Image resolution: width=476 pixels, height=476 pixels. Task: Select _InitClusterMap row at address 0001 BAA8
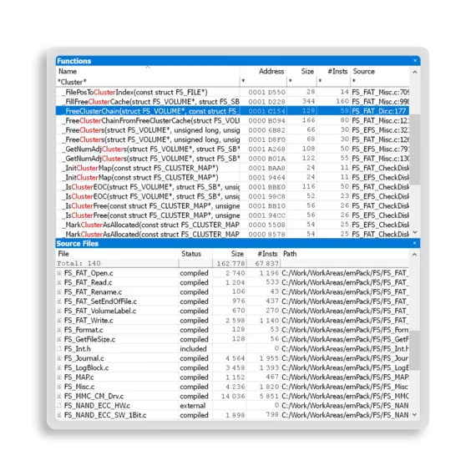(x=232, y=168)
